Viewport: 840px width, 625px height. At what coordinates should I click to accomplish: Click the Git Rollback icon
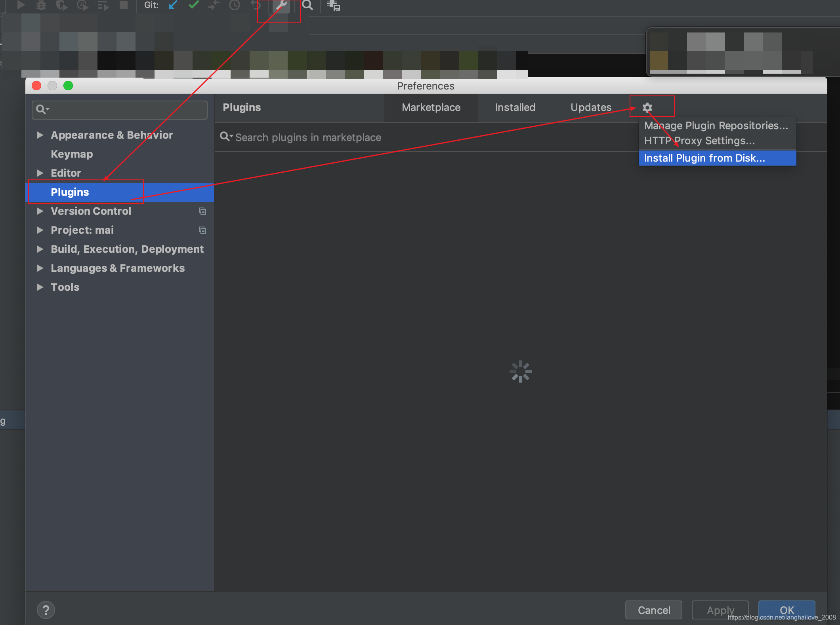256,5
